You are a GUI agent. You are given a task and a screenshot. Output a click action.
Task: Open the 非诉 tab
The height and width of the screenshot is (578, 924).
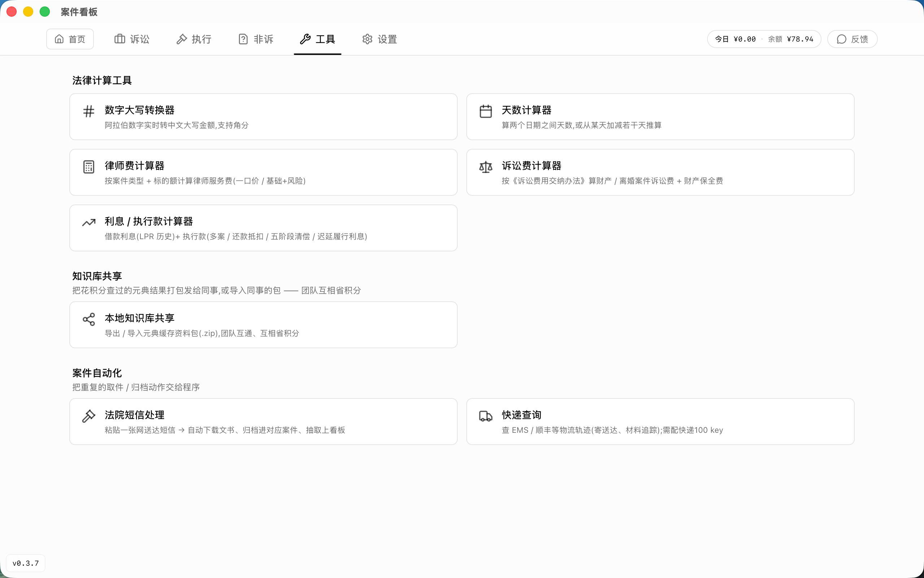[x=256, y=39]
